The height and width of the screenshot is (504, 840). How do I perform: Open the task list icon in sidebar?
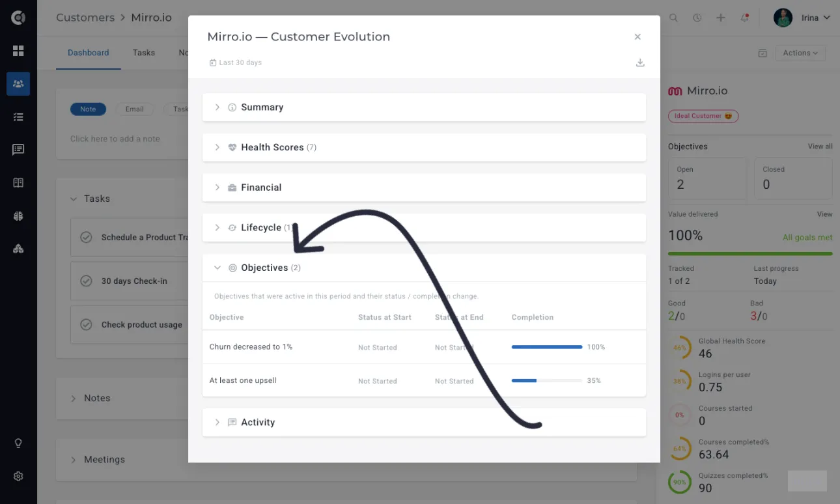click(18, 117)
